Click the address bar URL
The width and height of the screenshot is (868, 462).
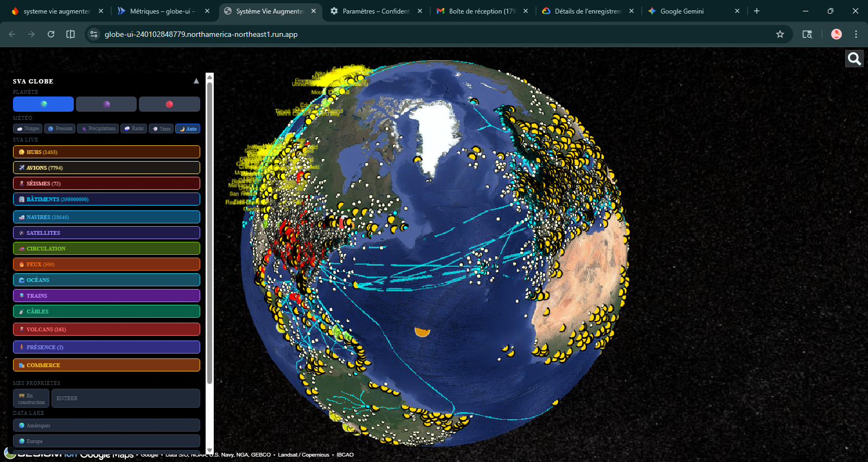pyautogui.click(x=201, y=34)
